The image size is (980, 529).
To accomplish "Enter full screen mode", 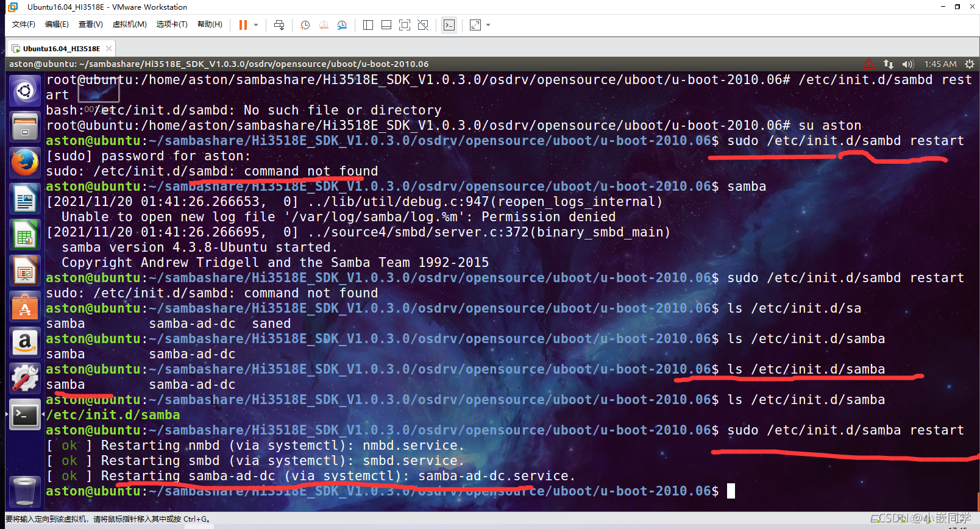I will tap(405, 25).
